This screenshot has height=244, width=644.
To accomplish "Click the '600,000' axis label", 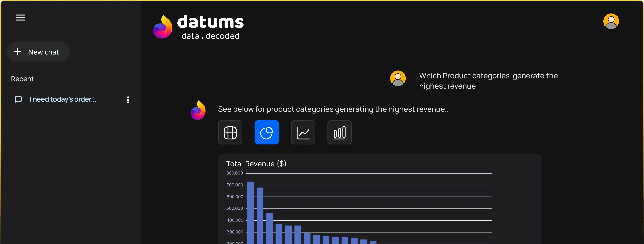I will (x=235, y=197).
